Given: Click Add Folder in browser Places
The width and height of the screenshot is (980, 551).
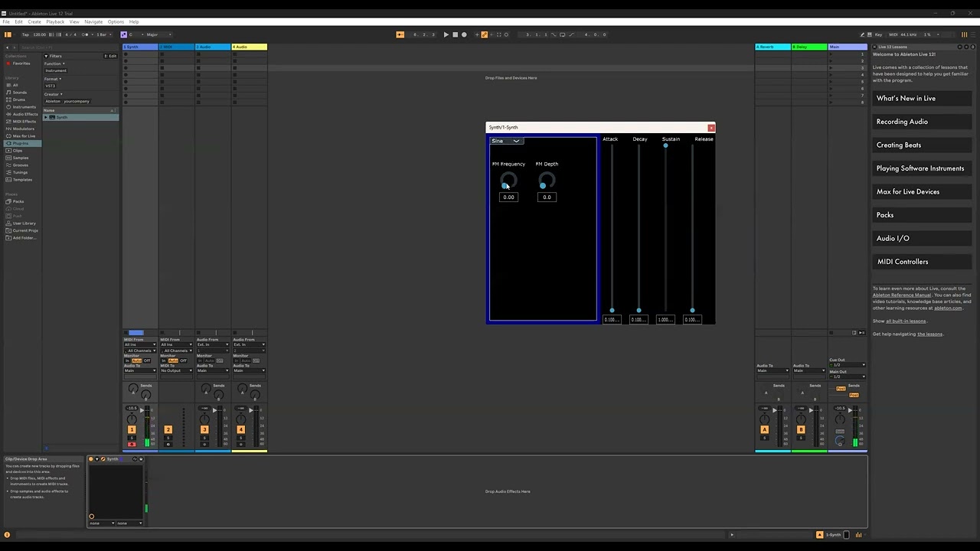Looking at the screenshot, I should click(x=24, y=238).
